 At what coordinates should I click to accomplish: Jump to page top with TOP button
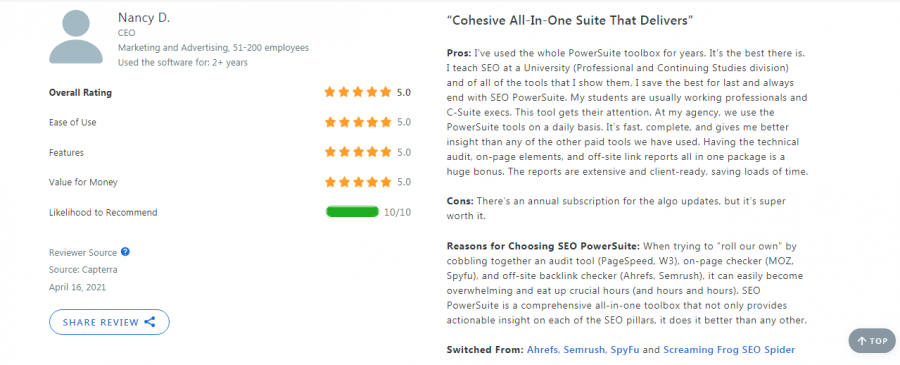tap(872, 341)
